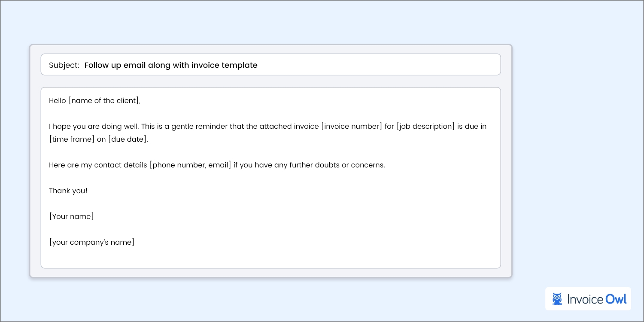The height and width of the screenshot is (322, 644).
Task: Select the [name of the client] placeholder
Action: click(104, 101)
